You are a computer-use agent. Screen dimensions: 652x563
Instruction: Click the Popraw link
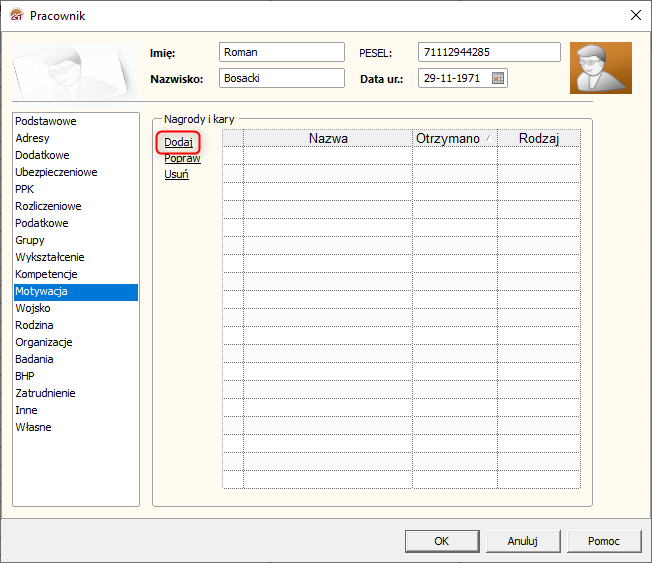click(182, 158)
